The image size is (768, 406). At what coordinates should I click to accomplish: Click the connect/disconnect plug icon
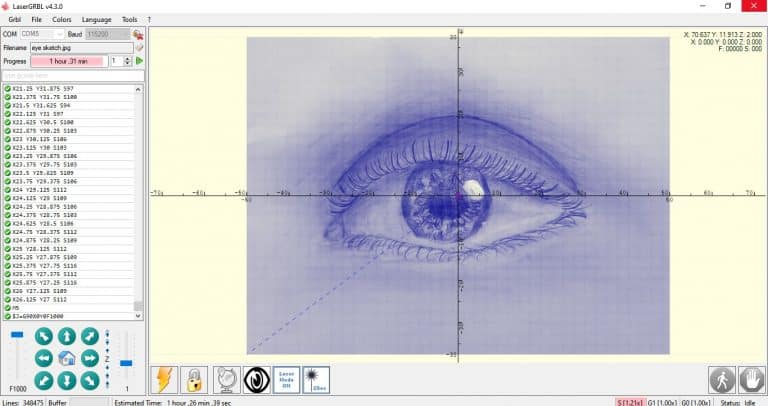tap(138, 34)
